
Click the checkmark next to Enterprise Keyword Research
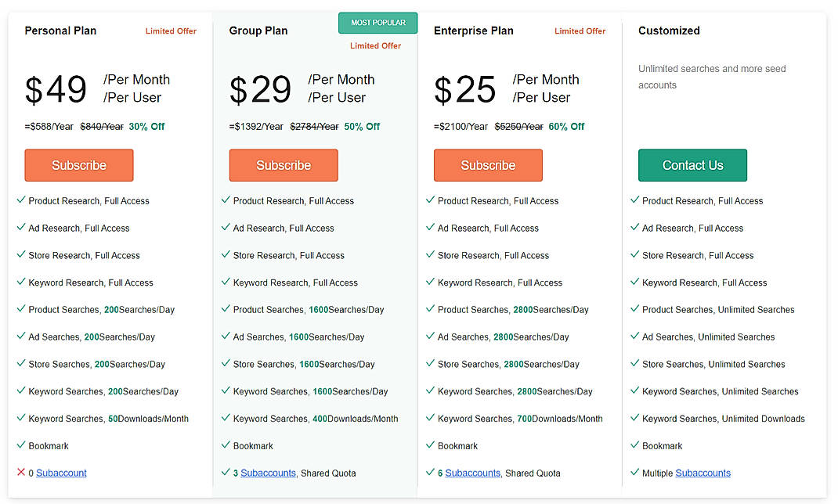(430, 283)
